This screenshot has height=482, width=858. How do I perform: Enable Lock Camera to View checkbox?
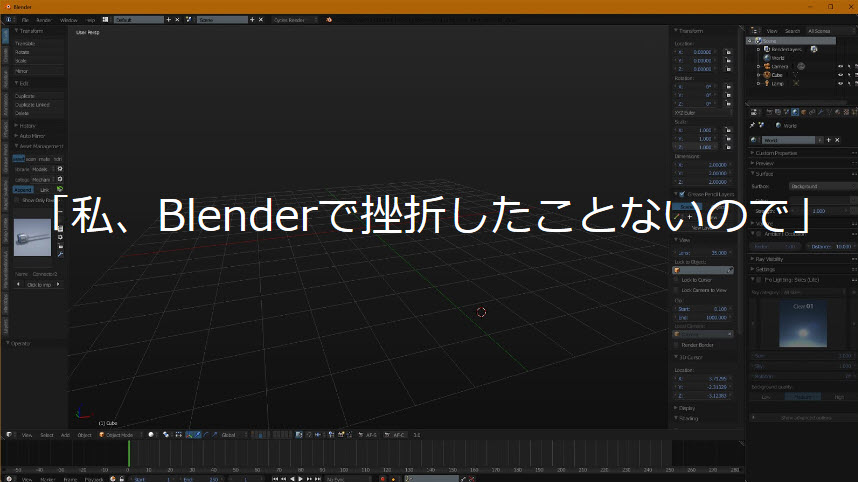click(x=677, y=290)
